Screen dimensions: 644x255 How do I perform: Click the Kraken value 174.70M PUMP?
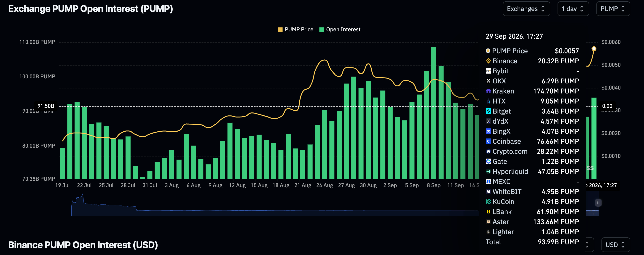click(x=556, y=91)
